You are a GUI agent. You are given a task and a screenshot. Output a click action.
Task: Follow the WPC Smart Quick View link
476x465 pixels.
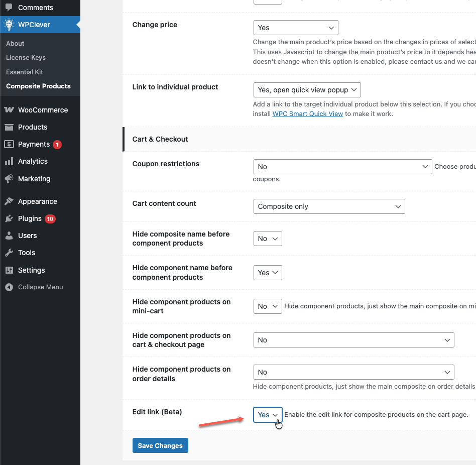click(307, 113)
